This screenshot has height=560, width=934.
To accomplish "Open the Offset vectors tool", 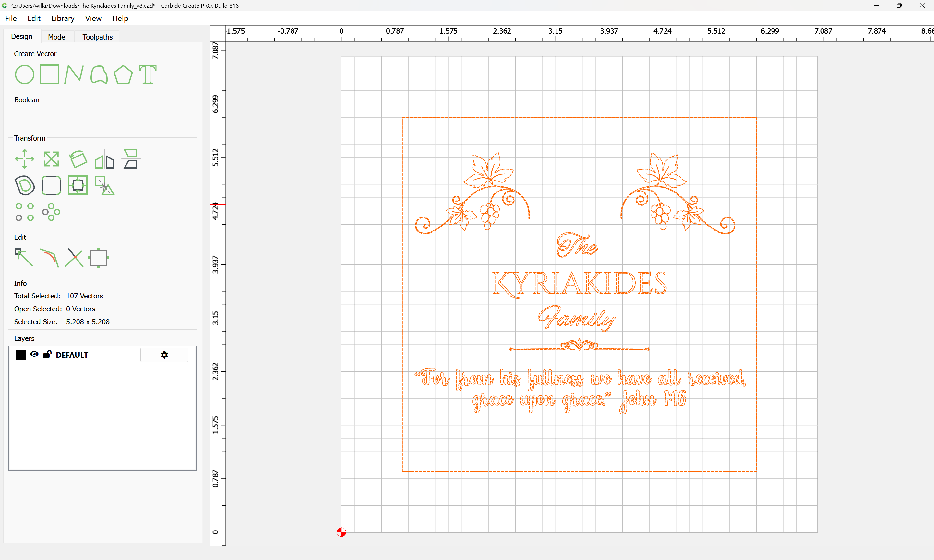I will coord(25,185).
